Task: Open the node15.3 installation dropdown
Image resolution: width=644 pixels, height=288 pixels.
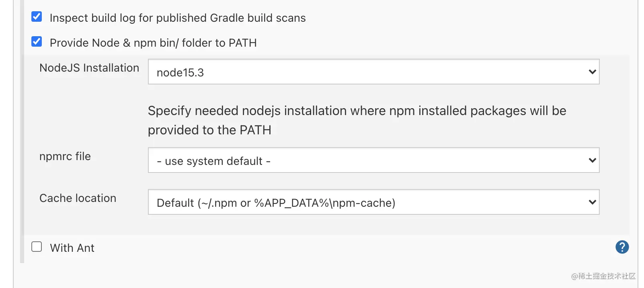Action: coord(373,72)
